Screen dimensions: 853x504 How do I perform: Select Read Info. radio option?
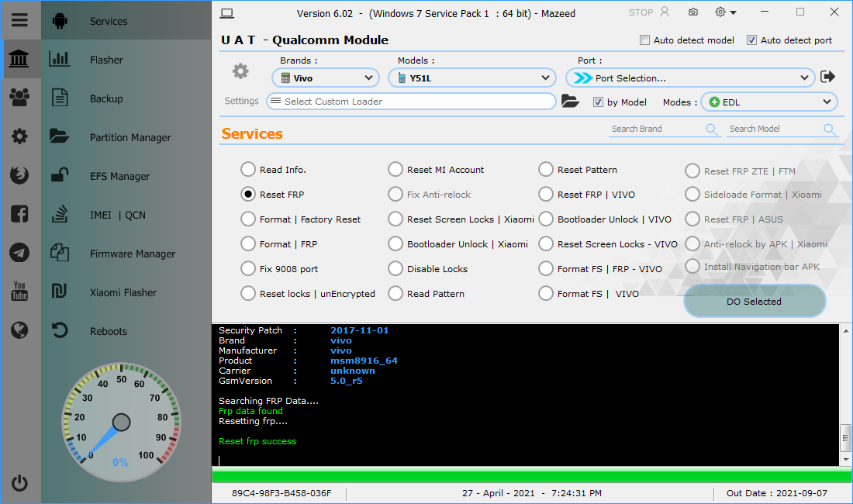coord(248,170)
